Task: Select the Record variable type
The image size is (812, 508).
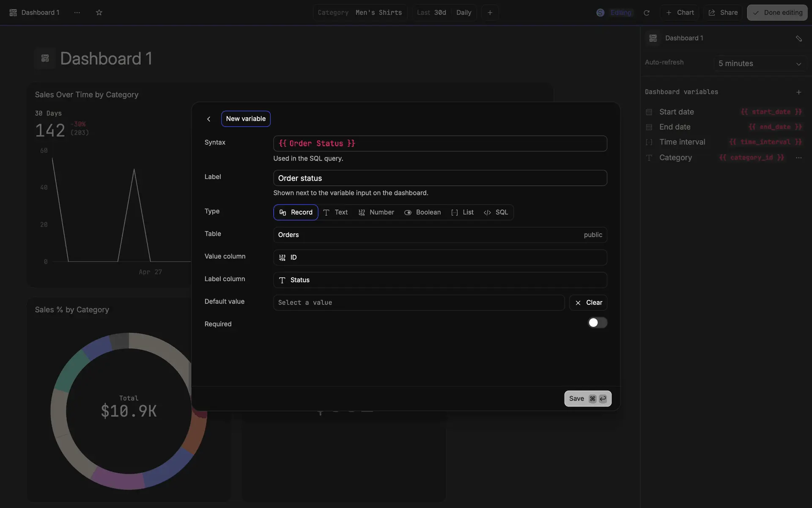Action: pyautogui.click(x=296, y=213)
